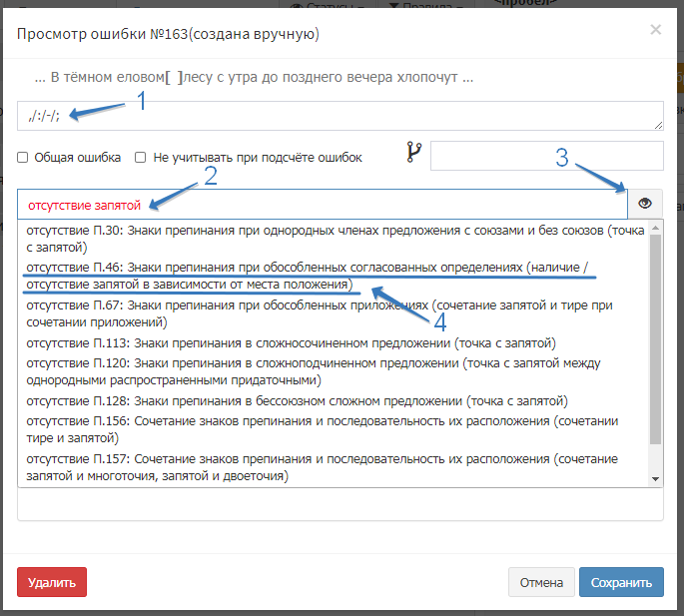
Task: Click the 'Отмена' button
Action: click(540, 582)
